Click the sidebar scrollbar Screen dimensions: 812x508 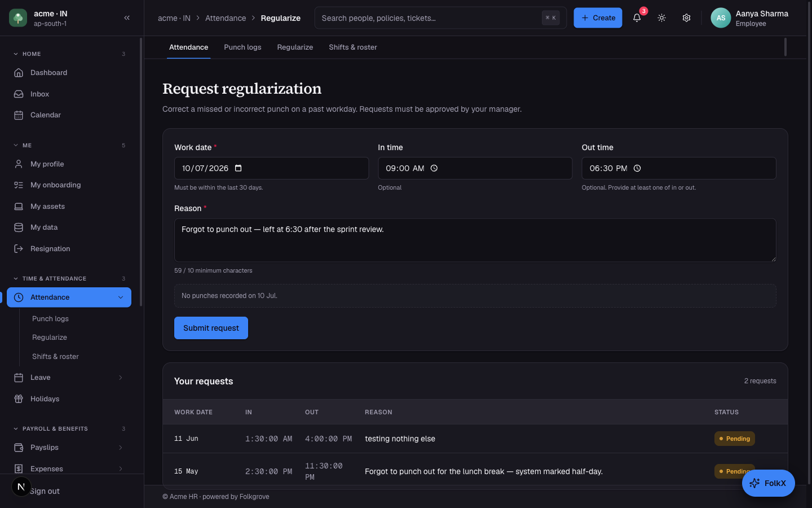coord(140,172)
